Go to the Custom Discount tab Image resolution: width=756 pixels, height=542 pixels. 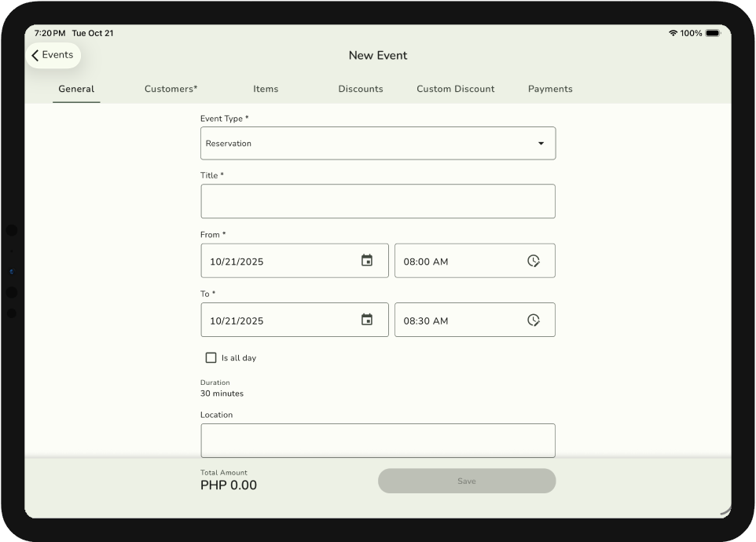[456, 89]
